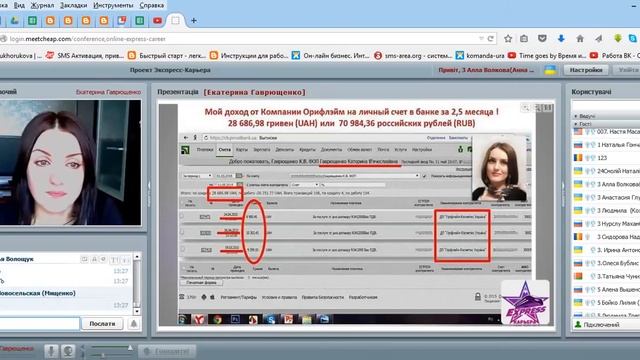640x360 pixels.
Task: Open the Справка menu
Action: pyautogui.click(x=151, y=5)
